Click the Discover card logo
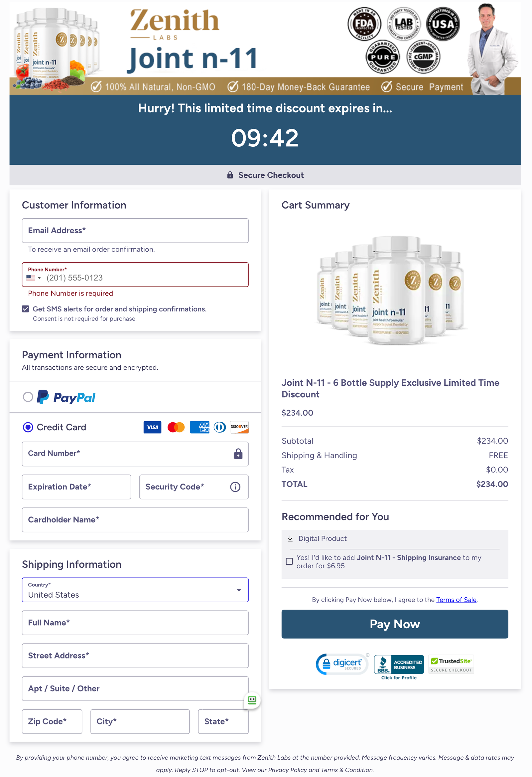The height and width of the screenshot is (777, 532). tap(239, 427)
